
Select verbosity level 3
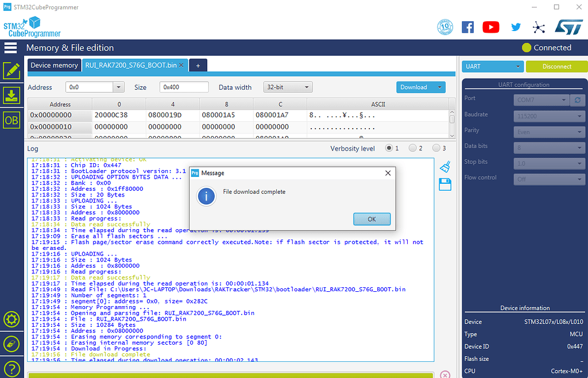point(436,148)
